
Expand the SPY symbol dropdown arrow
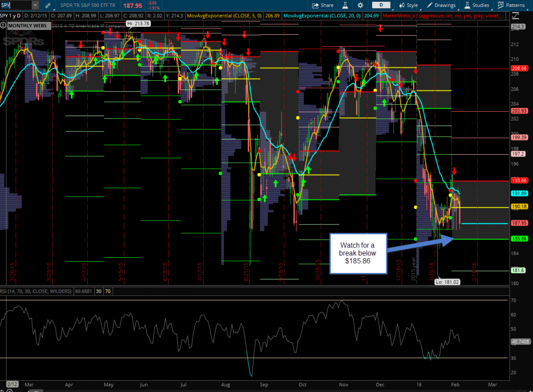click(35, 5)
